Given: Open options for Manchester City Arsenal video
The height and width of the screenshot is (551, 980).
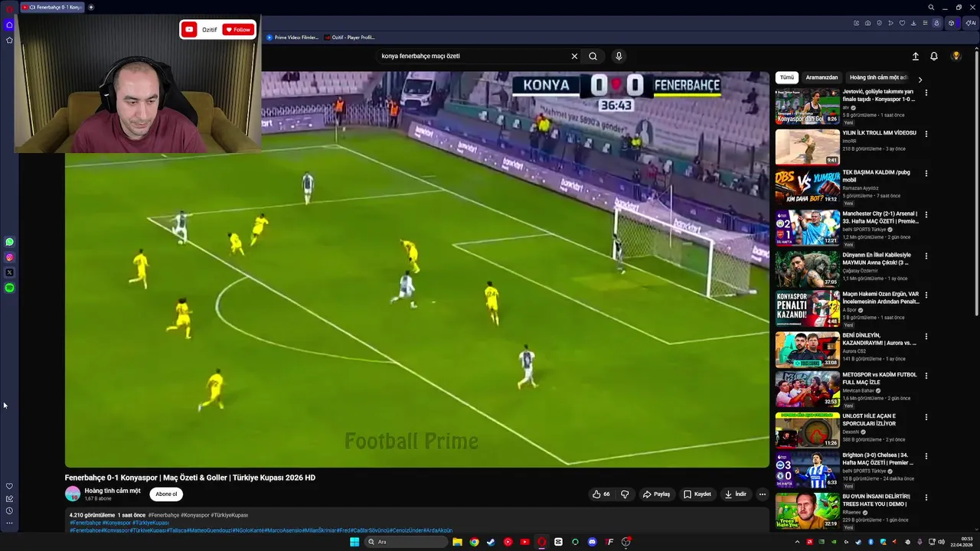Looking at the screenshot, I should pyautogui.click(x=926, y=215).
